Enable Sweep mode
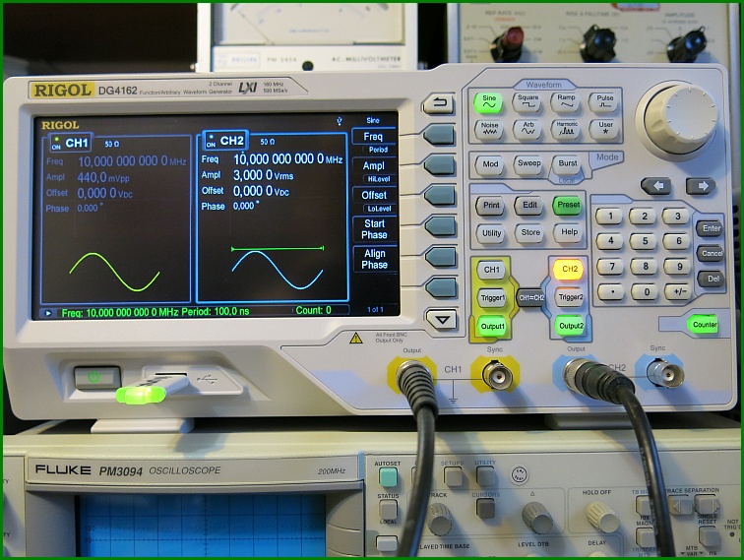The height and width of the screenshot is (560, 744). [x=528, y=164]
